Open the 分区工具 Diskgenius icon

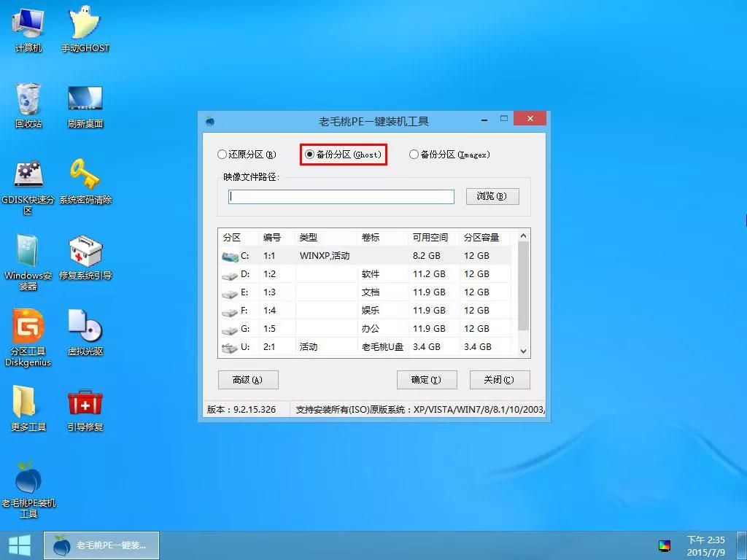pyautogui.click(x=28, y=327)
